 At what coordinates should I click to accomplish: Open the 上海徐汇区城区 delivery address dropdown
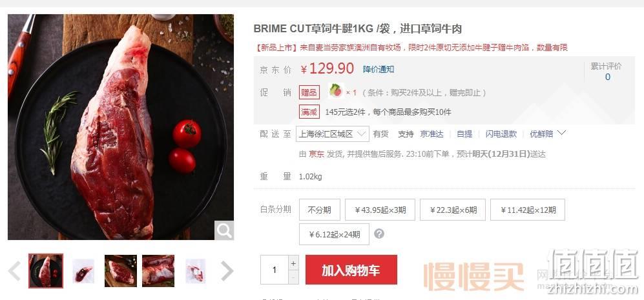pos(332,134)
